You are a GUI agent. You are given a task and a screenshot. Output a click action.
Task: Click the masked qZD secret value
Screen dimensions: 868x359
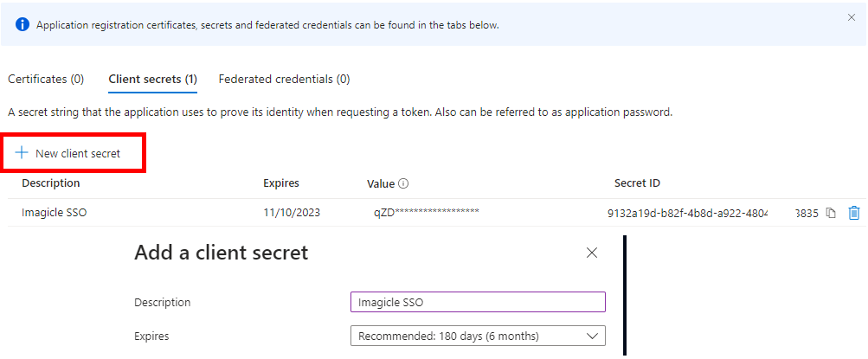point(427,213)
